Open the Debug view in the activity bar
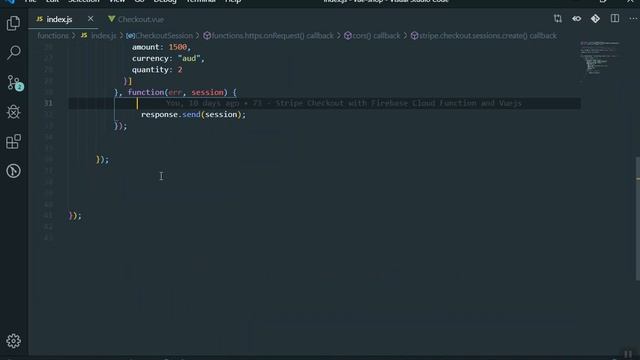 (x=13, y=112)
